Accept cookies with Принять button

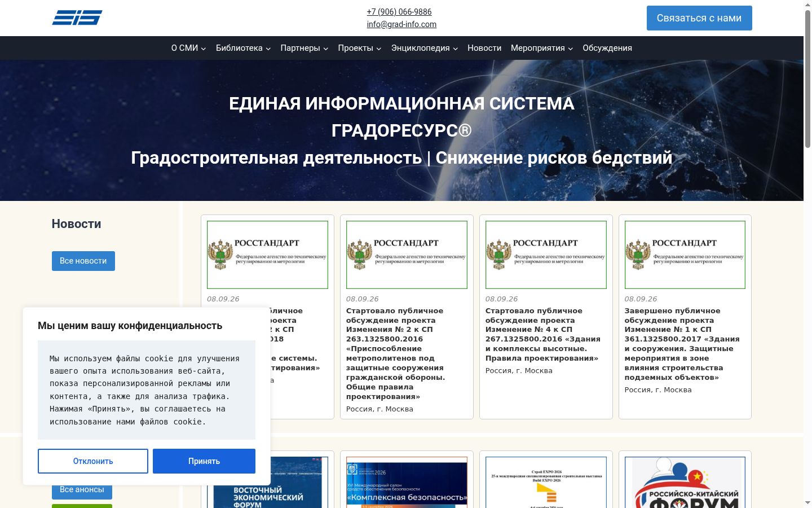click(x=204, y=461)
